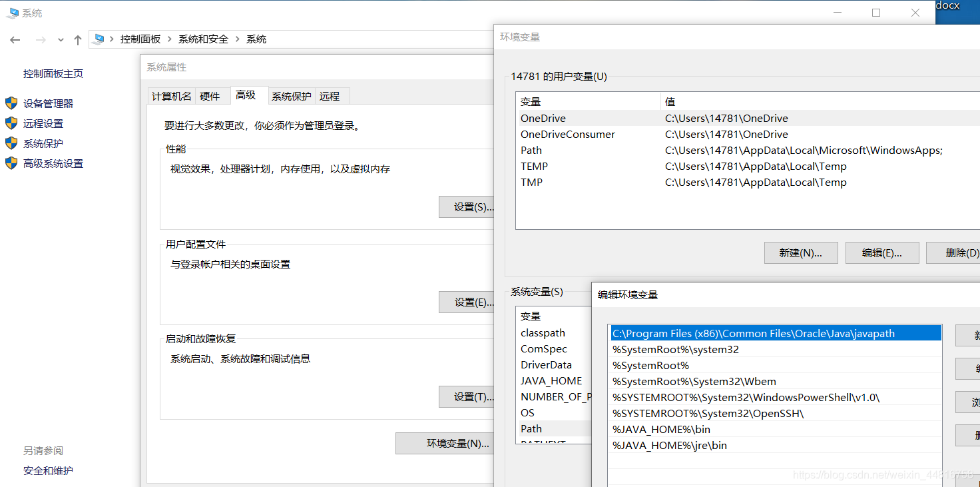Image resolution: width=980 pixels, height=487 pixels.
Task: Click 控制面板 breadcrumb in address bar
Action: (x=140, y=39)
